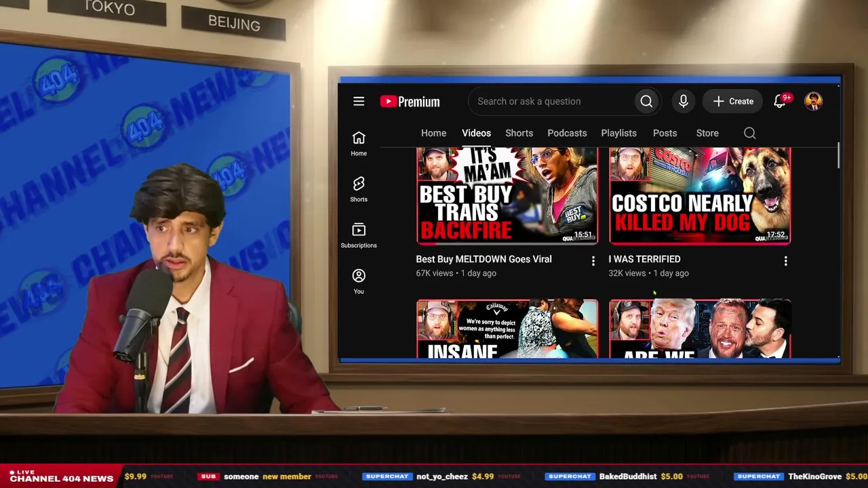Open the Playlists tab
The width and height of the screenshot is (868, 488).
tap(618, 134)
